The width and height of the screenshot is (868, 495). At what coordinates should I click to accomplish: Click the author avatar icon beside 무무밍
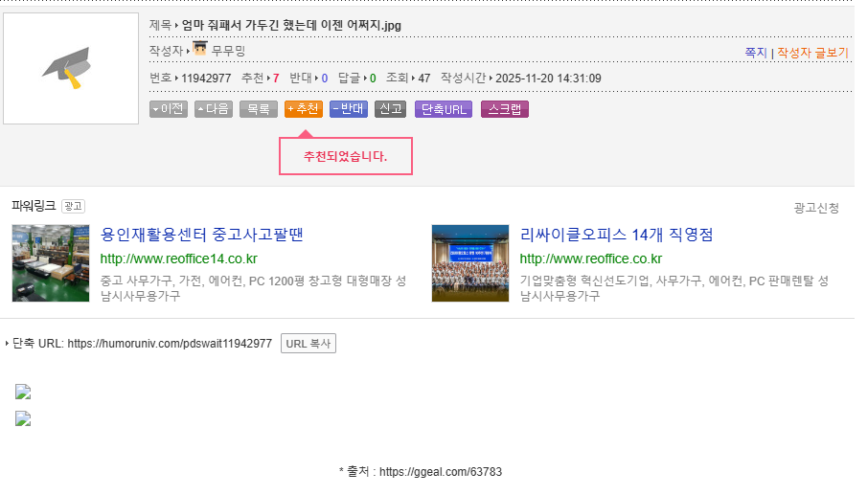tap(200, 49)
